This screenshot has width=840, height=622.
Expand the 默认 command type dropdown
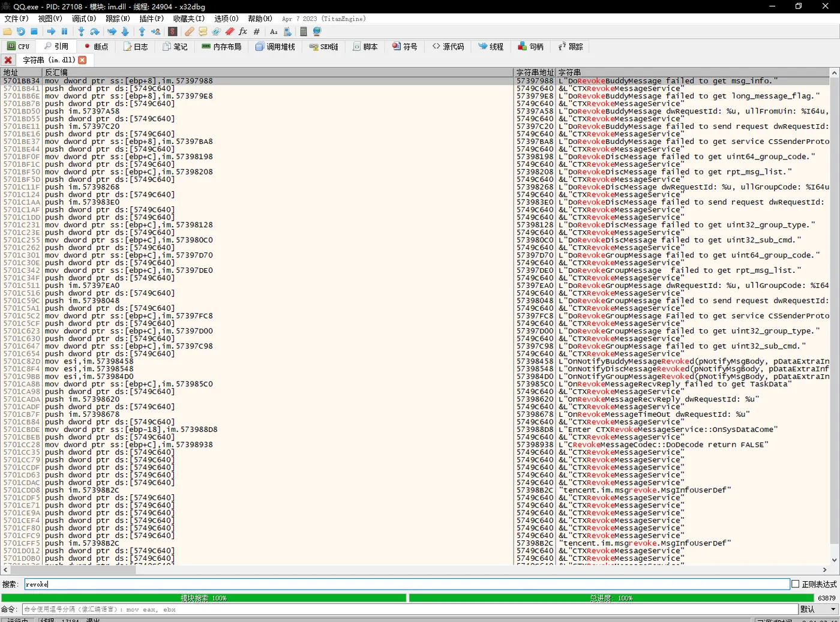pyautogui.click(x=818, y=609)
